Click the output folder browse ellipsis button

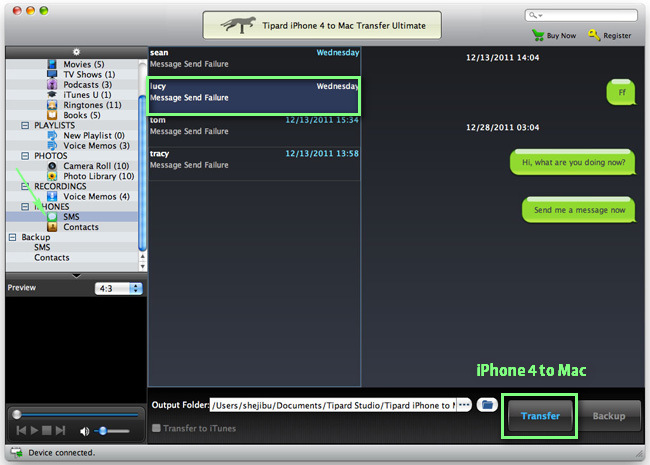click(x=464, y=404)
